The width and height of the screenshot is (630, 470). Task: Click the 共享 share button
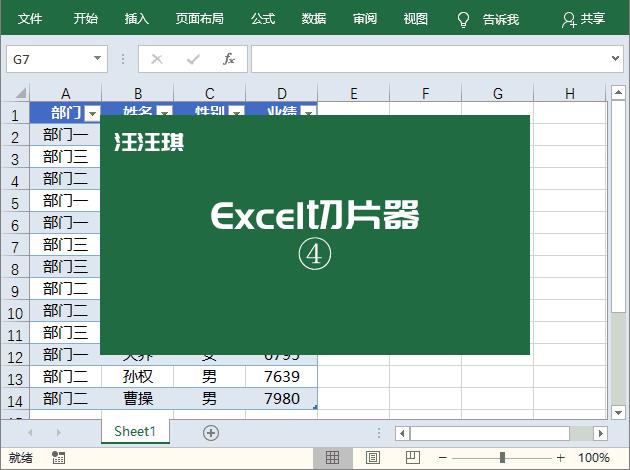click(x=583, y=19)
